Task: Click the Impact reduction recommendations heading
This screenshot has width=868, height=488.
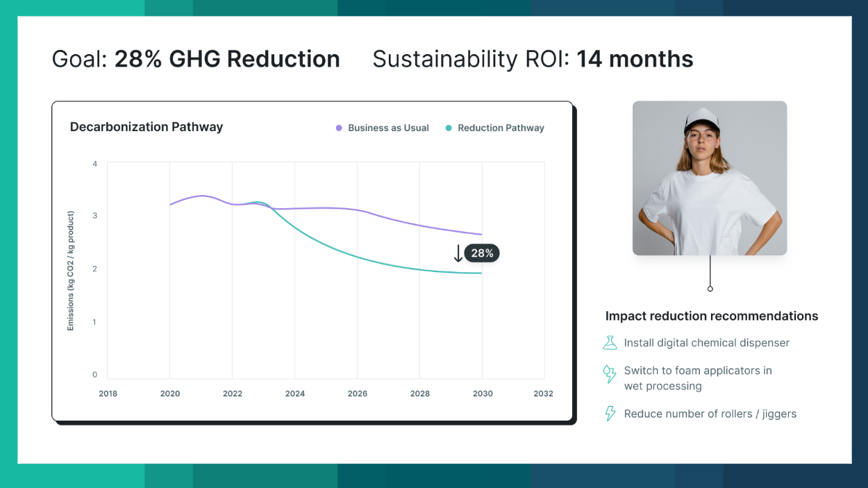Action: [711, 316]
